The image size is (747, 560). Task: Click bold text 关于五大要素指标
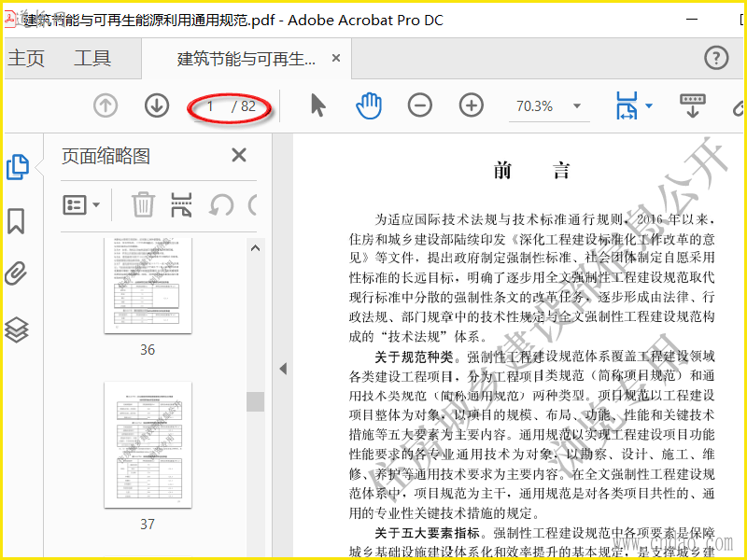427,533
